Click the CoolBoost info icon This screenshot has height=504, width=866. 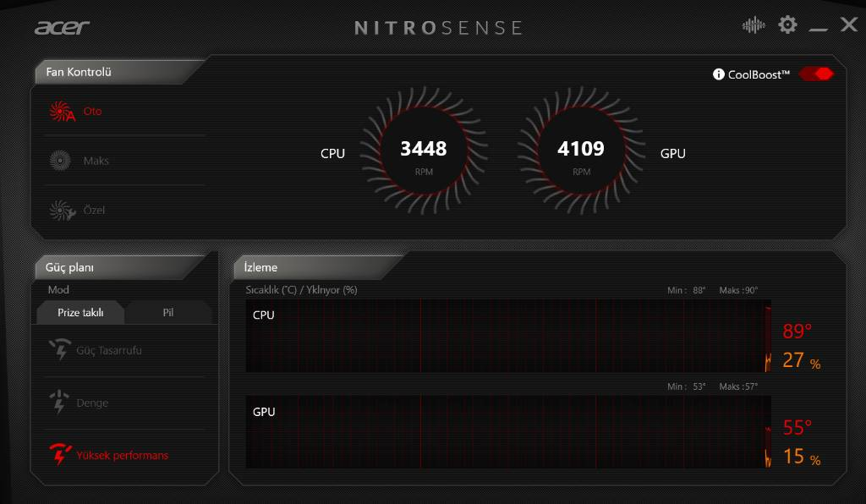point(719,74)
